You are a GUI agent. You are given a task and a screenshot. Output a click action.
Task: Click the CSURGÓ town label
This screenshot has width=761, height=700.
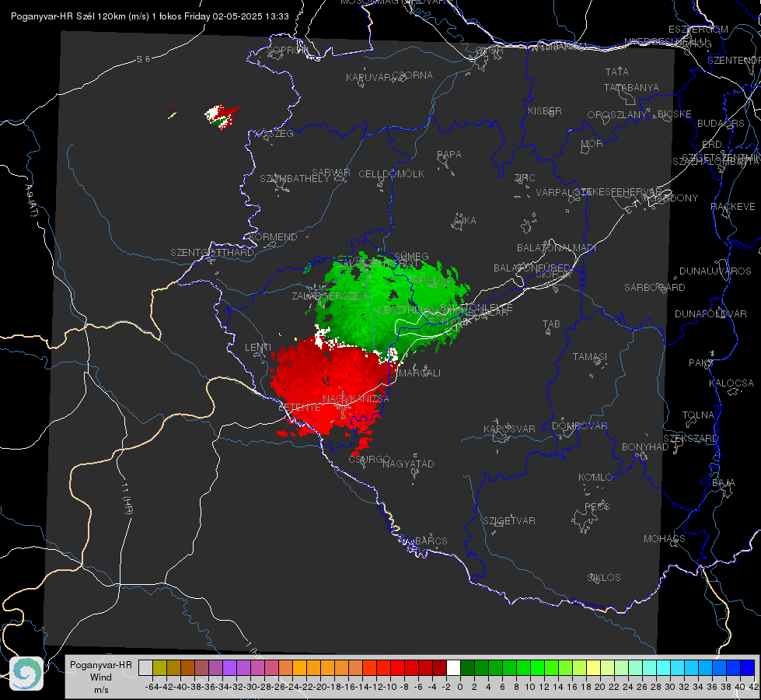369,460
